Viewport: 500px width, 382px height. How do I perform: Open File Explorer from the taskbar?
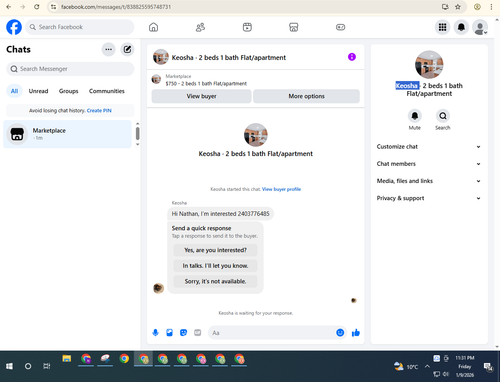coord(67,359)
